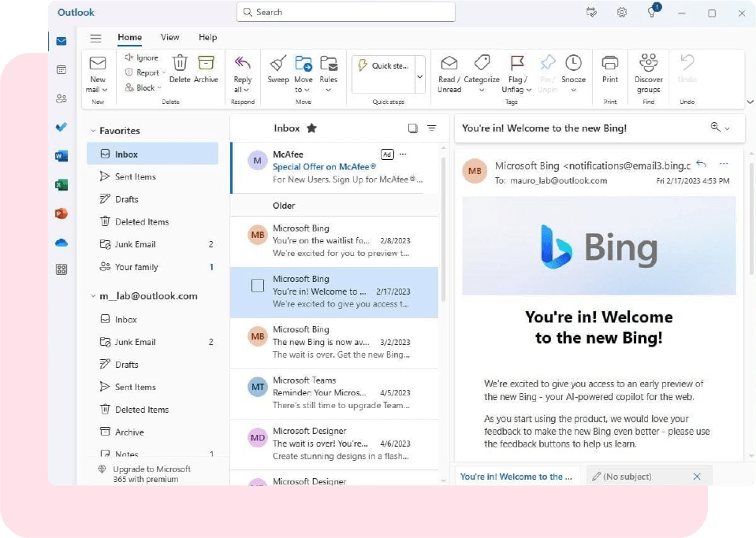Launch OneDrive from the left app rail
This screenshot has height=538, width=756.
[x=61, y=243]
